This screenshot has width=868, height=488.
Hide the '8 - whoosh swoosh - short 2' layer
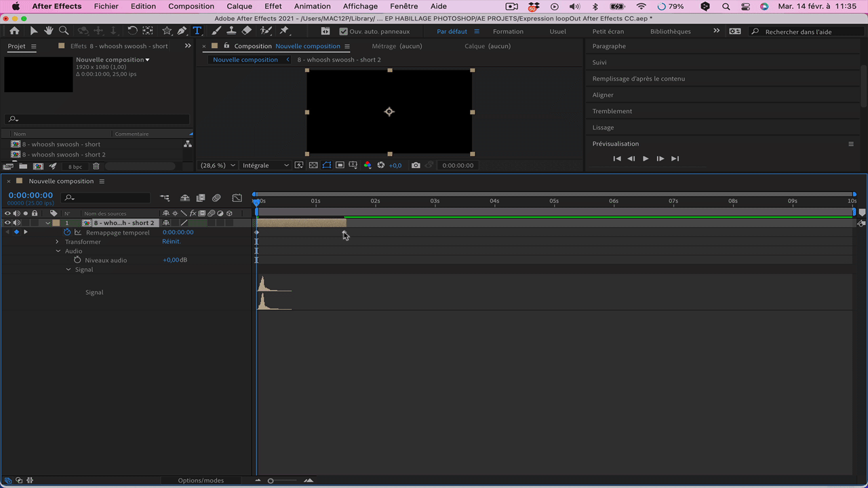(x=9, y=222)
